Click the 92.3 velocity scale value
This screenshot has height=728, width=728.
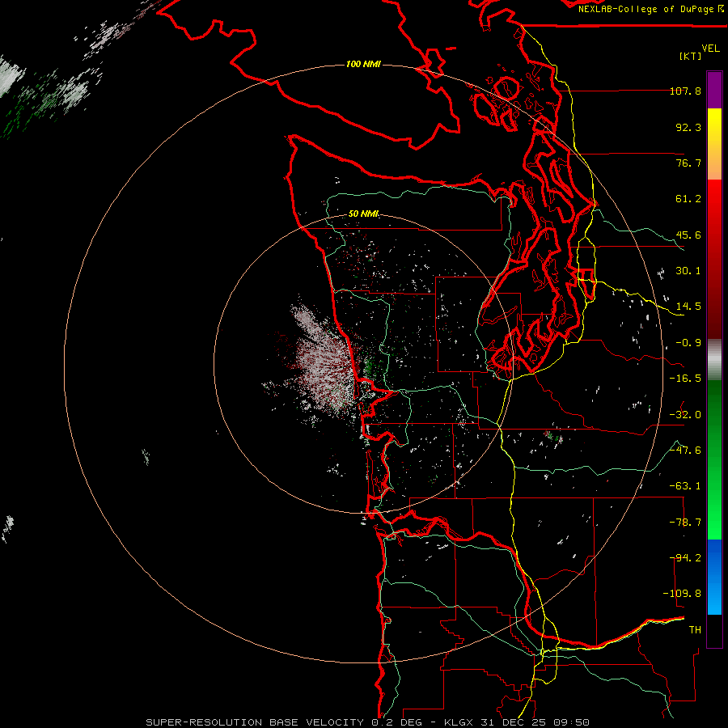(688, 127)
